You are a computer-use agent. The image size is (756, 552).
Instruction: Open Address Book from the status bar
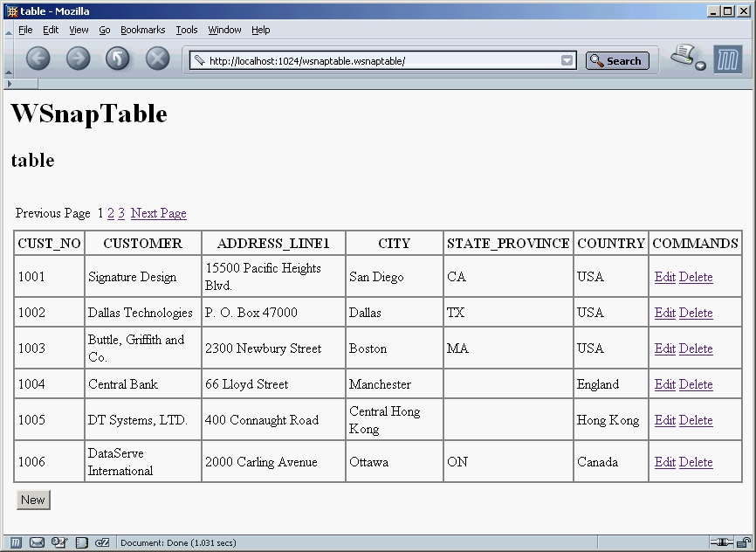pos(81,542)
